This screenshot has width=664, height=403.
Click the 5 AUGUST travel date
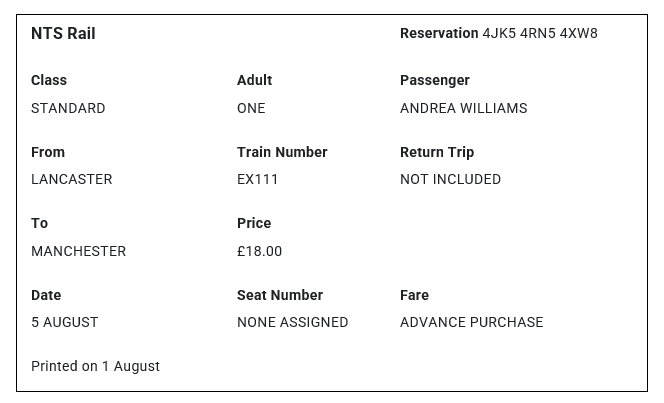tap(65, 322)
